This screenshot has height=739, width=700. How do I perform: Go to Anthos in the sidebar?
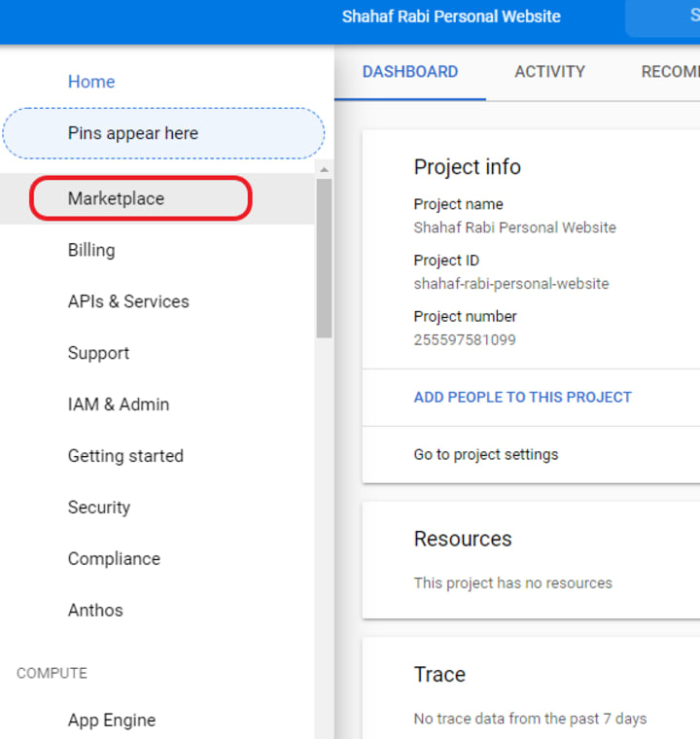tap(95, 610)
